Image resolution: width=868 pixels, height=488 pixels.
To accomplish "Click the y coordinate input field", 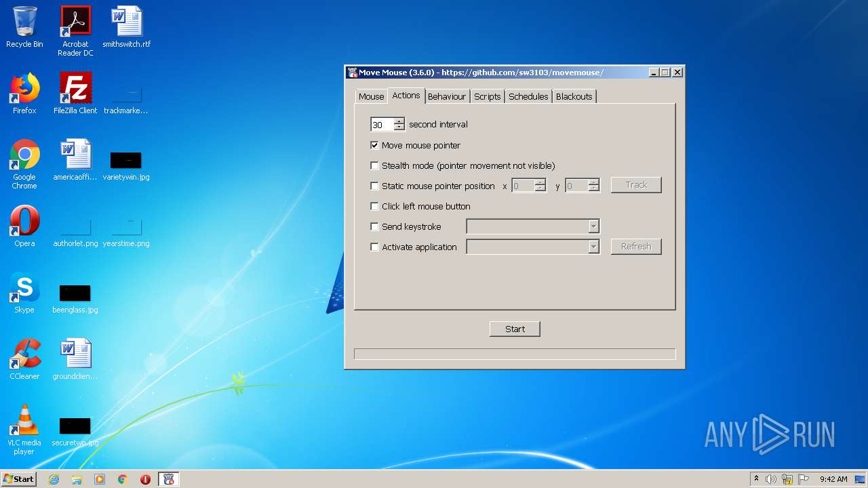I will point(577,186).
